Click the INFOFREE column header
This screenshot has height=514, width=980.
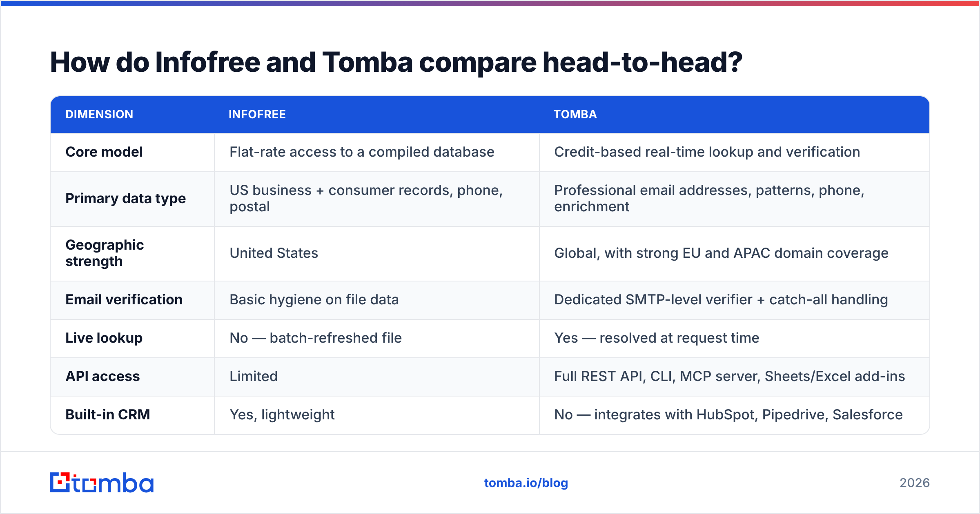257,114
